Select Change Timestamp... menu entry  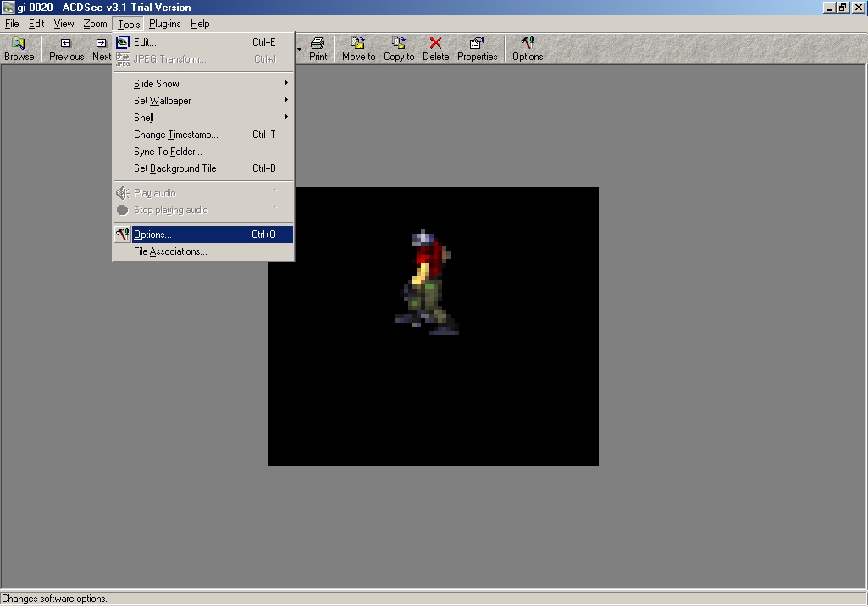(x=203, y=135)
